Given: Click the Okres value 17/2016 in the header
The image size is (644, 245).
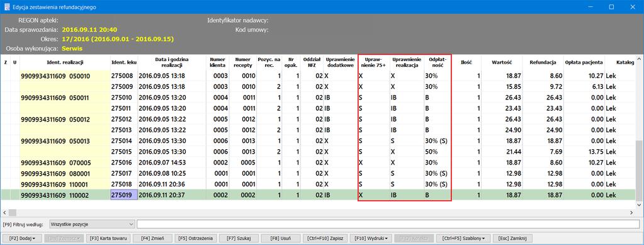Looking at the screenshot, I should click(118, 39).
